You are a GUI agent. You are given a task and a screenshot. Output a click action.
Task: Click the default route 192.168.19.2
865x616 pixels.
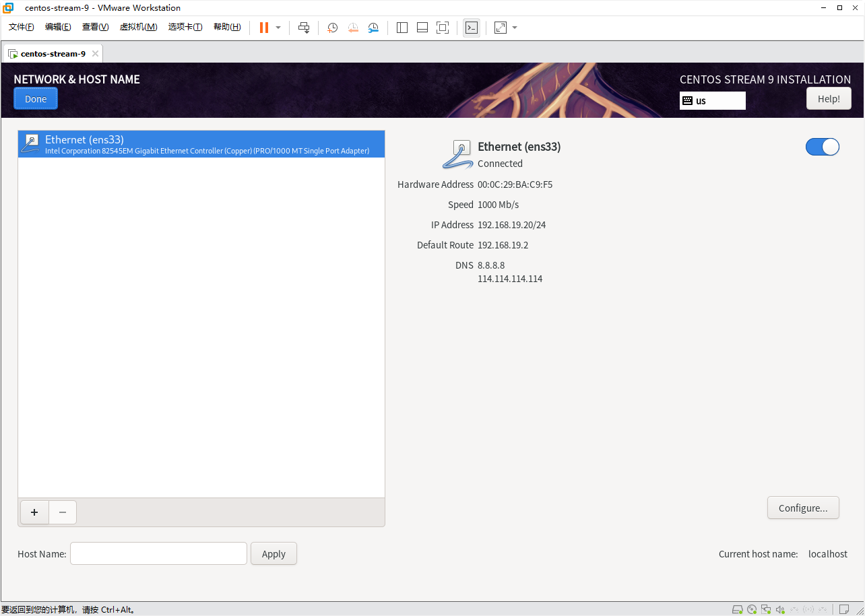(x=503, y=245)
